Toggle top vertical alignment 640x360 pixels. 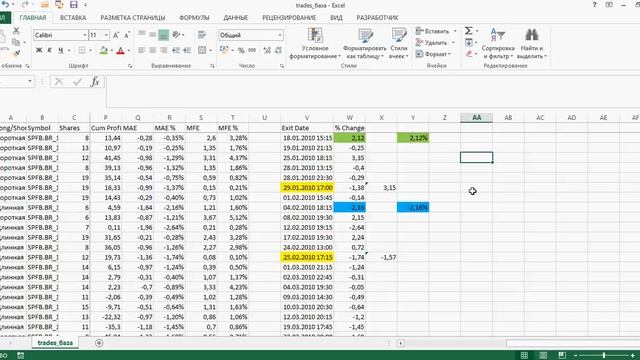click(x=142, y=35)
